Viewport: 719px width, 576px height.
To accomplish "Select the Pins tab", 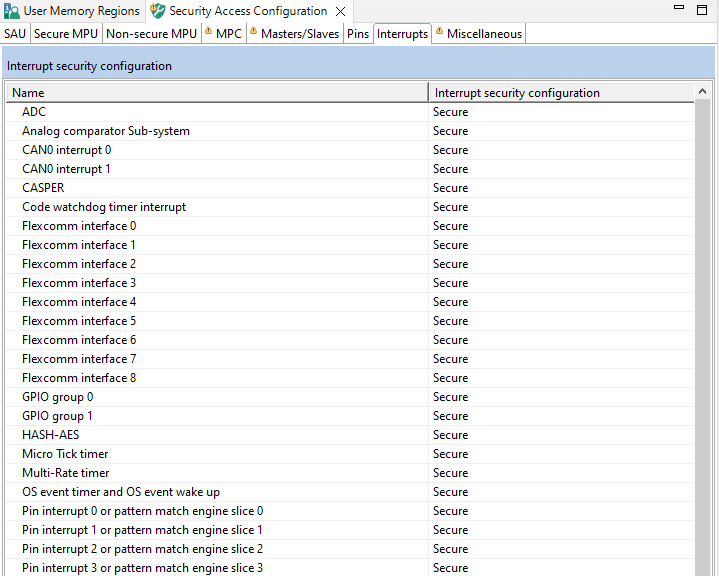I will click(x=358, y=33).
